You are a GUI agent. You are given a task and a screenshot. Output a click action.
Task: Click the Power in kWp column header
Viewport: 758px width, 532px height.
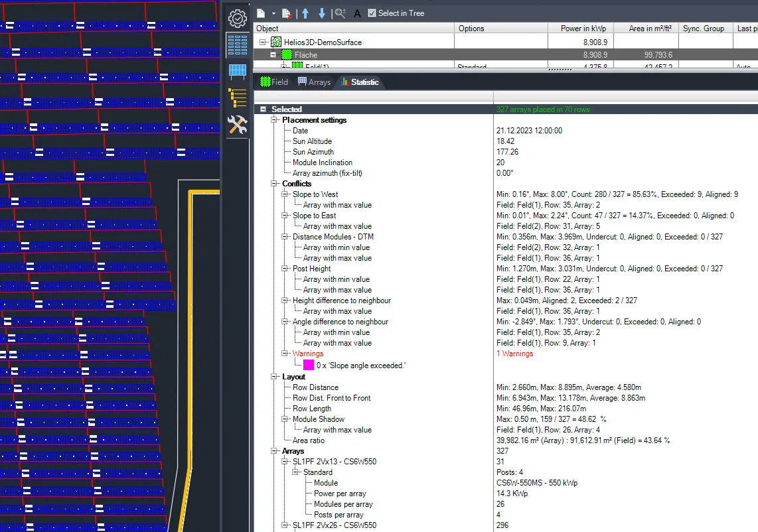(580, 29)
